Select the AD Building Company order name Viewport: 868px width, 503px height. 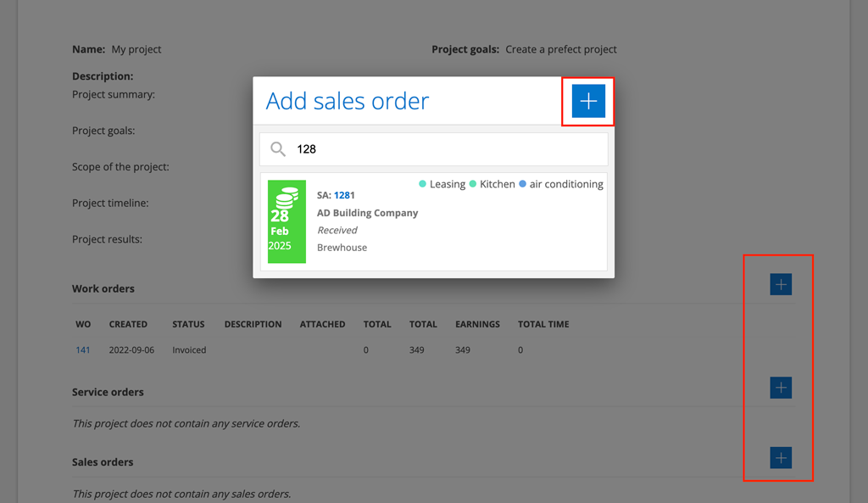(x=367, y=213)
